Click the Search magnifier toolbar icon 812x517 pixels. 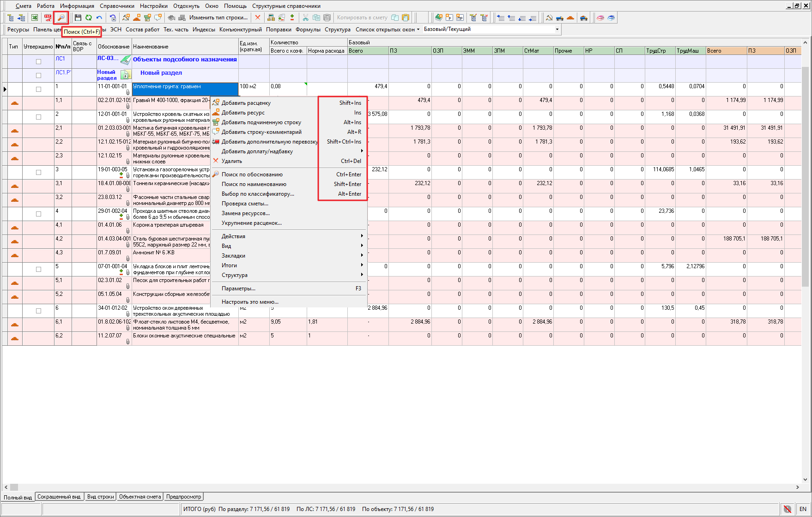[x=61, y=18]
